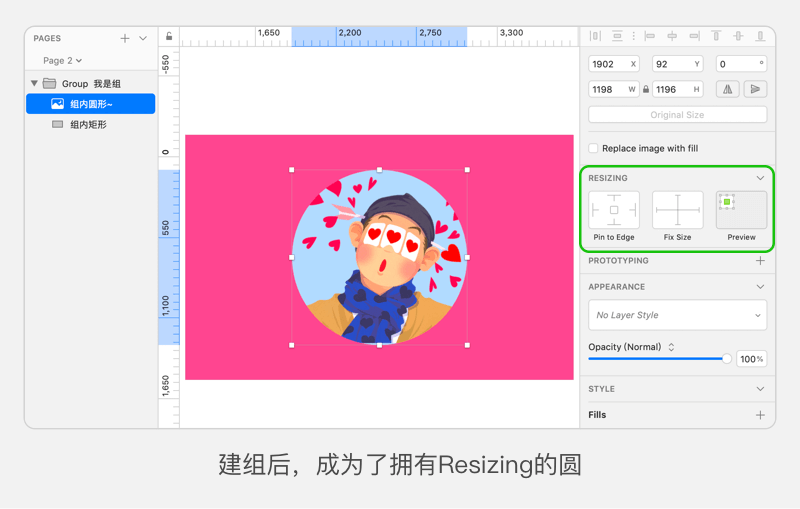800x509 pixels.
Task: Align layer to top edge
Action: (x=716, y=36)
